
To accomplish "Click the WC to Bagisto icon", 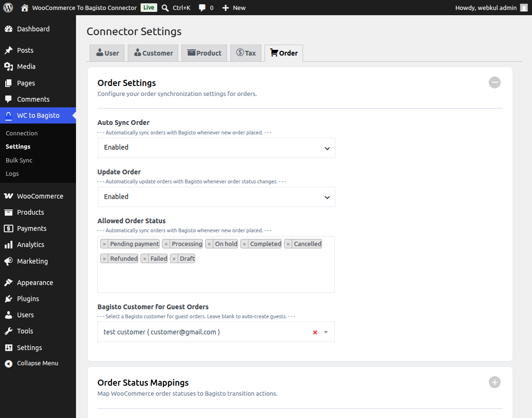I will (9, 115).
